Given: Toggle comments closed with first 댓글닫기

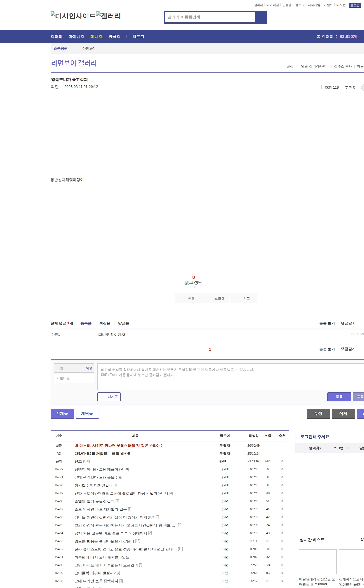Looking at the screenshot, I should (x=348, y=323).
